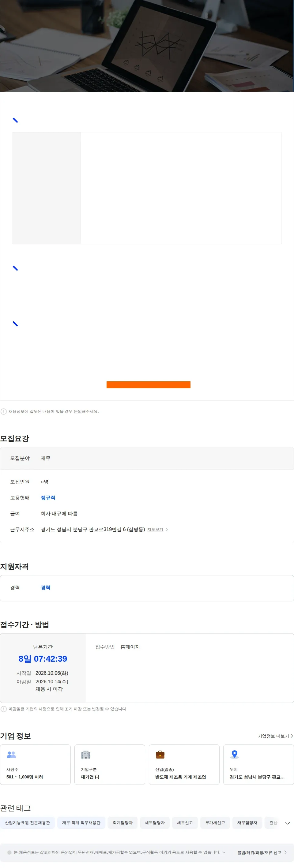
Task: Click the 사원수 employee count card
Action: 36,765
